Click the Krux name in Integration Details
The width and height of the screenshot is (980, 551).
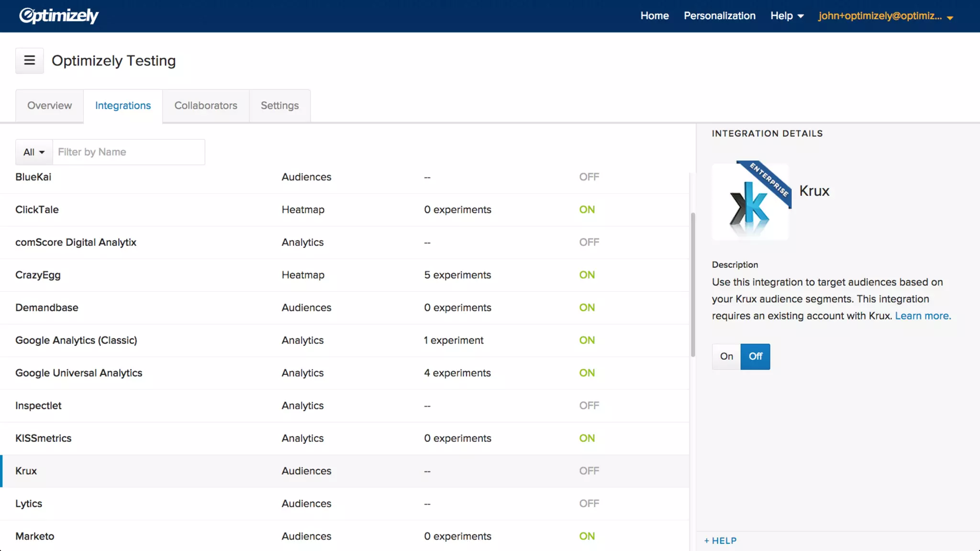(814, 191)
